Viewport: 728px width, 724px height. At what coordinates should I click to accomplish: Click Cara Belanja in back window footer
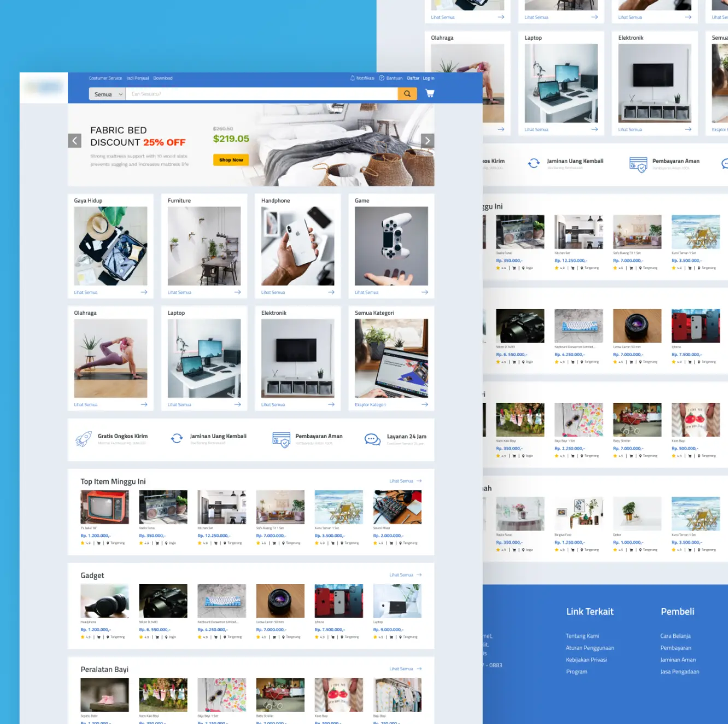pyautogui.click(x=676, y=636)
